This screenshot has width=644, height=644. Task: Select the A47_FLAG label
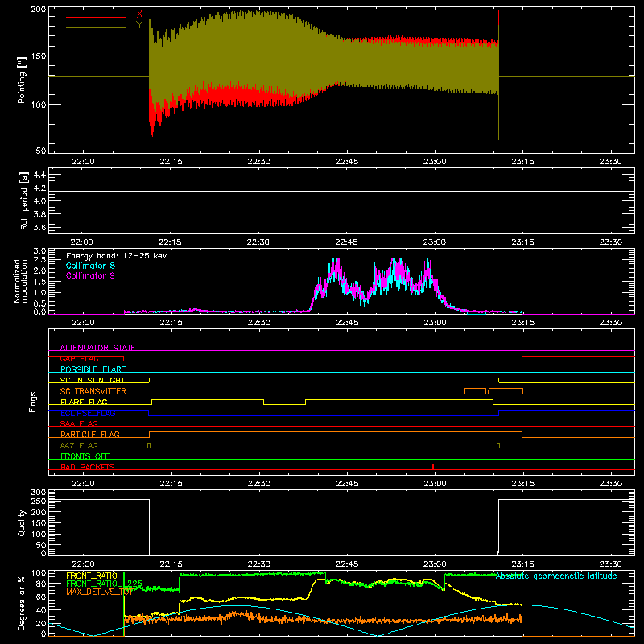(79, 445)
